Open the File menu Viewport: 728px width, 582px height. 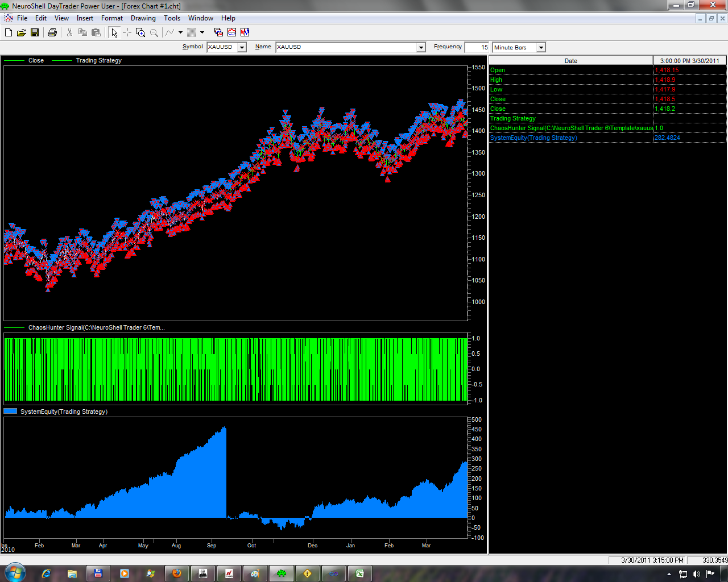coord(22,18)
